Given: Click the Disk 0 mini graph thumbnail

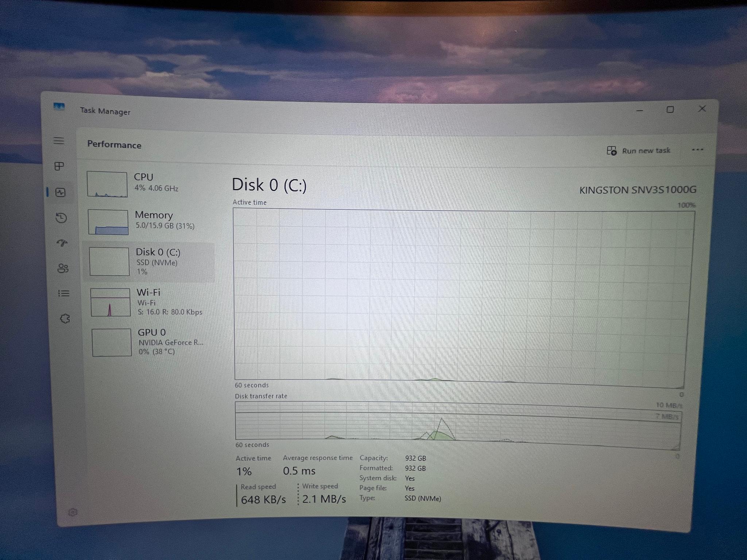Looking at the screenshot, I should (x=109, y=262).
